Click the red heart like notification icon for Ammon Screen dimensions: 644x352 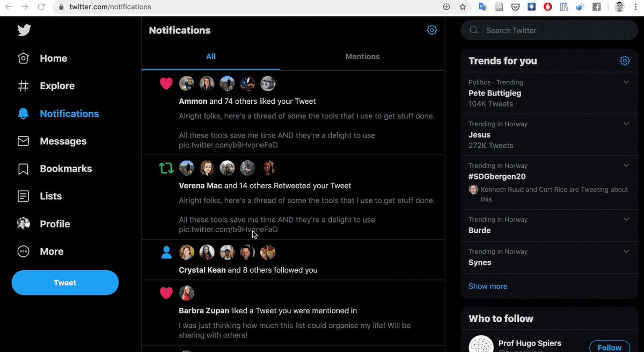(x=166, y=84)
